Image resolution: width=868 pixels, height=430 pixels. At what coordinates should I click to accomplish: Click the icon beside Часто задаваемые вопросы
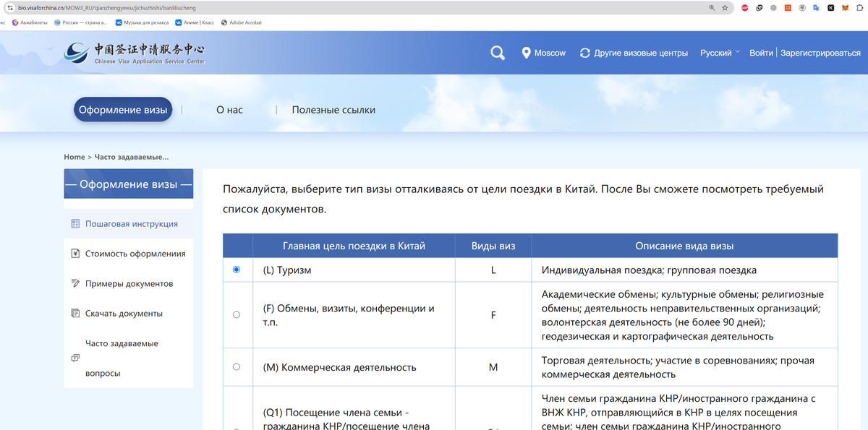pyautogui.click(x=75, y=358)
